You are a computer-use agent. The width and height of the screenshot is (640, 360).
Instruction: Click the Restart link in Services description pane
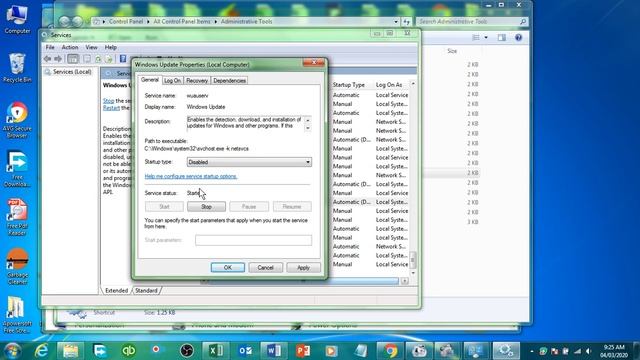111,108
